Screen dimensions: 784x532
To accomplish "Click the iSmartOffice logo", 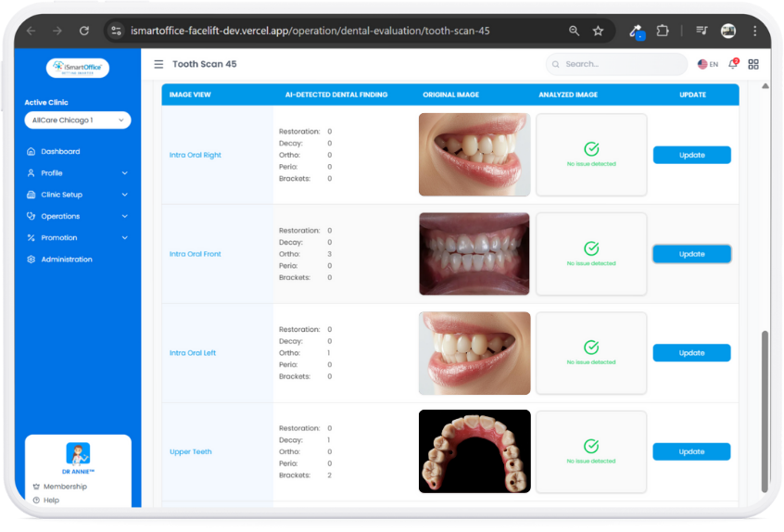I will point(78,68).
